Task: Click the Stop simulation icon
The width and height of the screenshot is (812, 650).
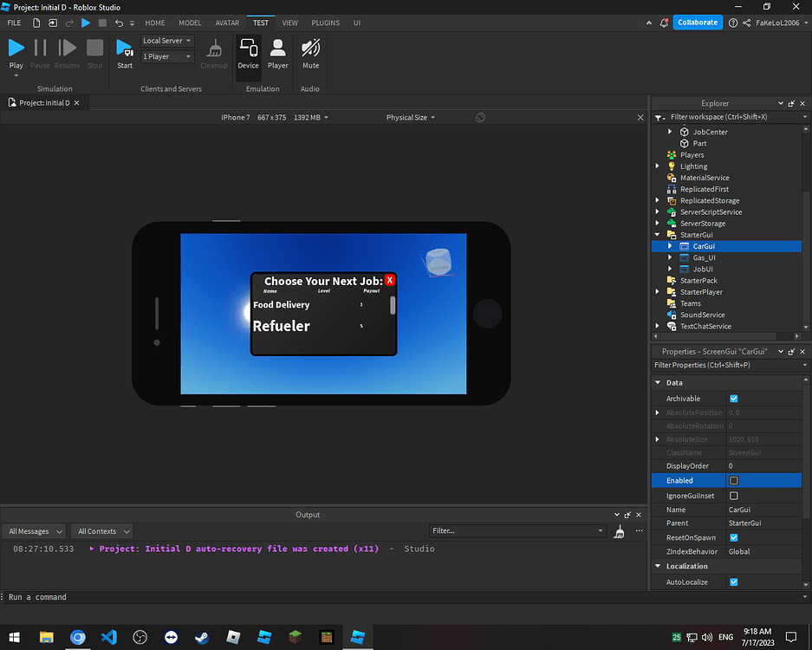Action: click(x=94, y=48)
